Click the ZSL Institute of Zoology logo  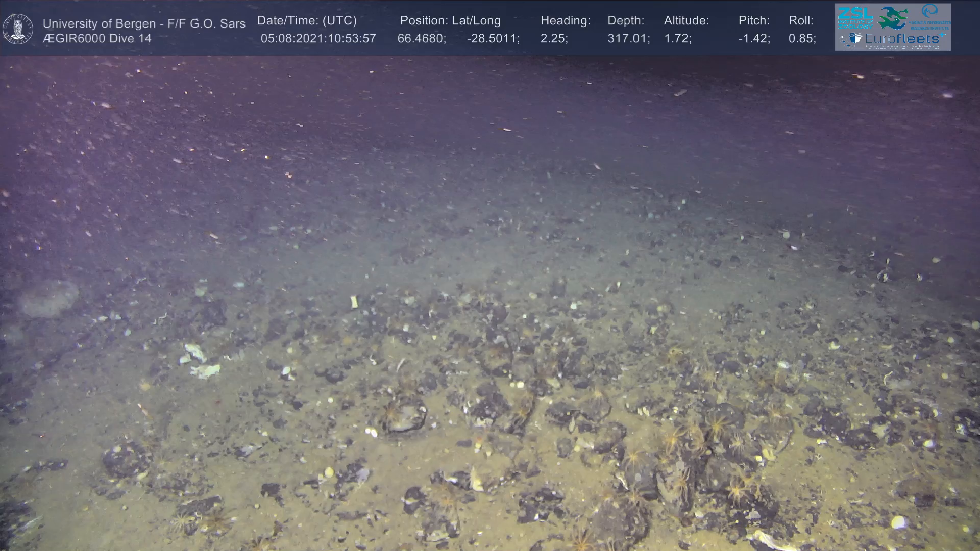tap(854, 17)
